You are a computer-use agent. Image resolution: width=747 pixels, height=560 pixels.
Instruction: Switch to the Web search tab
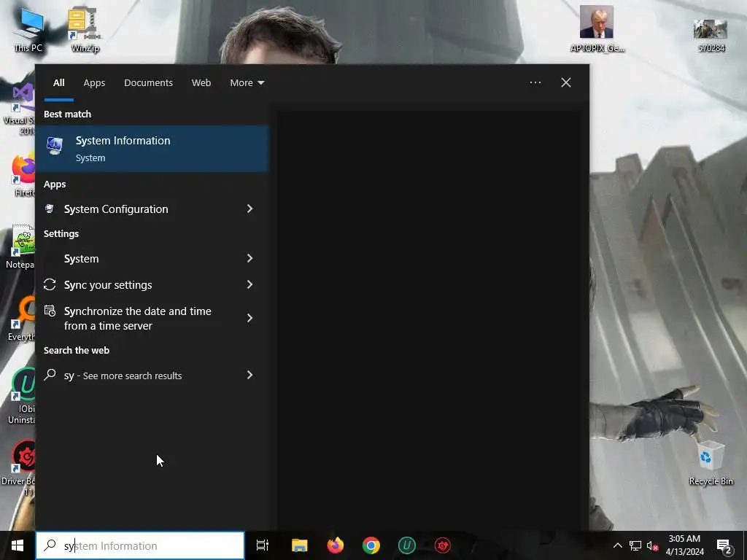point(201,83)
